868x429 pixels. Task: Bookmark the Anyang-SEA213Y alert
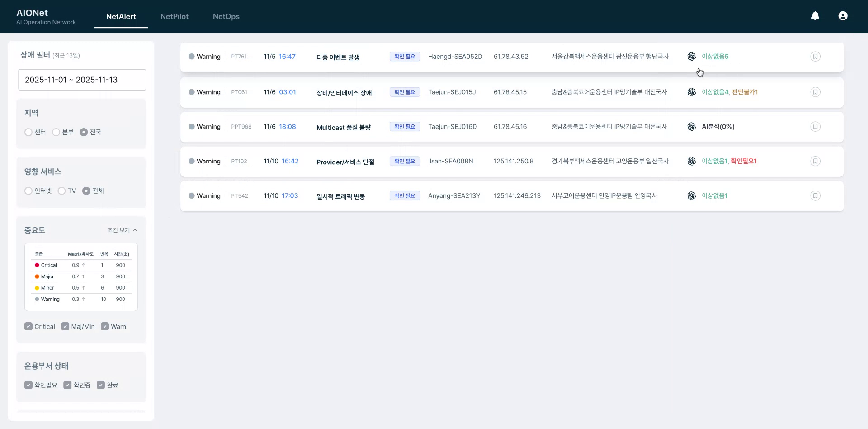tap(815, 195)
